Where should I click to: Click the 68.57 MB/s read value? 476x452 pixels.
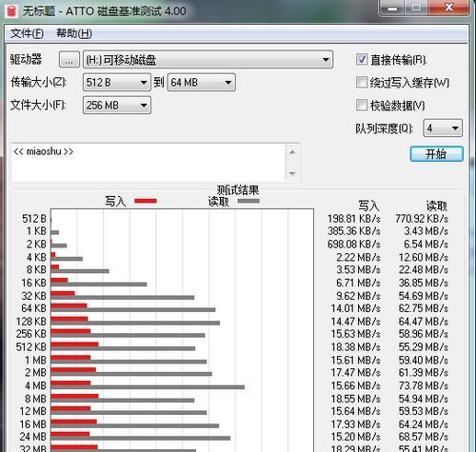(424, 437)
